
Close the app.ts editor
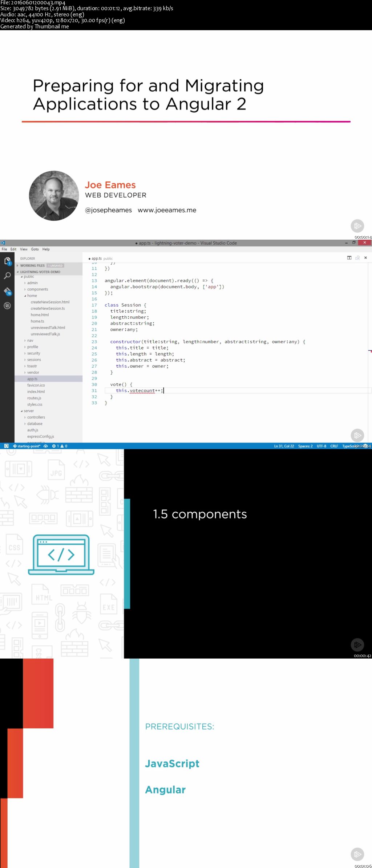[x=365, y=258]
